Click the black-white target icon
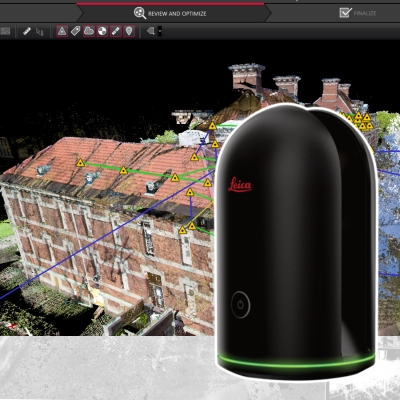Screen dimensions: 400x400 coord(102,31)
